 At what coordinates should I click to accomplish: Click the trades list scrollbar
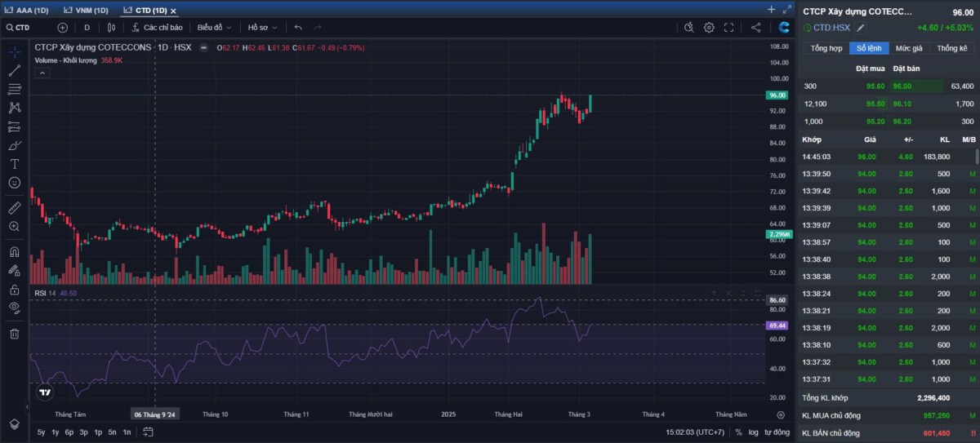pos(978,157)
